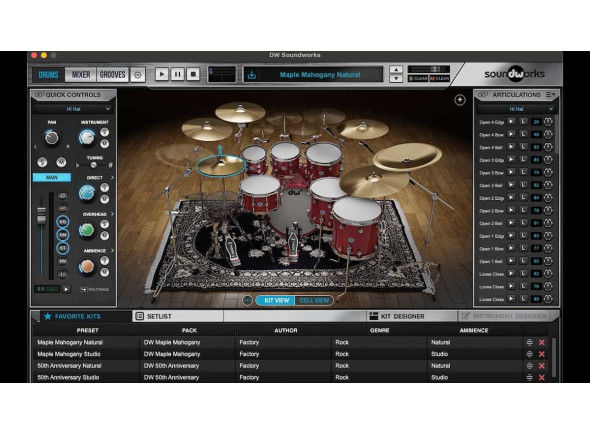Switch to the Drums tab
Screen dimensions: 590x434
(49, 75)
